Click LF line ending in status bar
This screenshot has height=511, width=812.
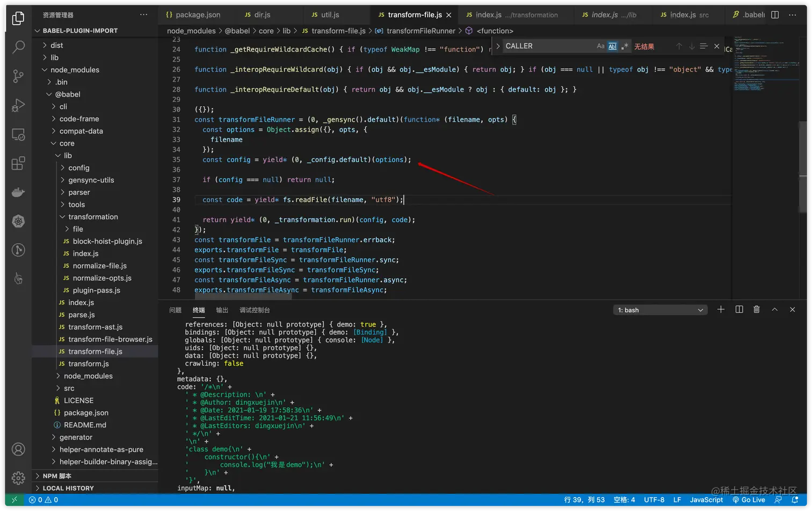coord(677,500)
